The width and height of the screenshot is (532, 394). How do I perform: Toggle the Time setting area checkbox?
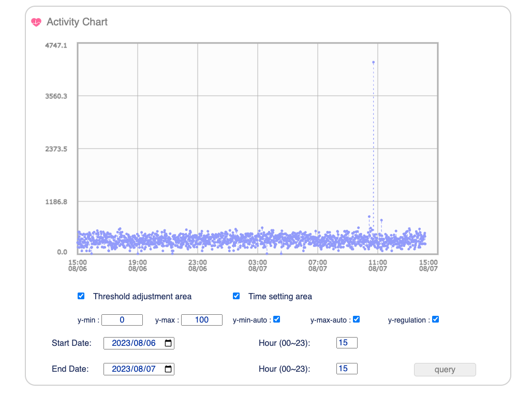click(x=237, y=296)
